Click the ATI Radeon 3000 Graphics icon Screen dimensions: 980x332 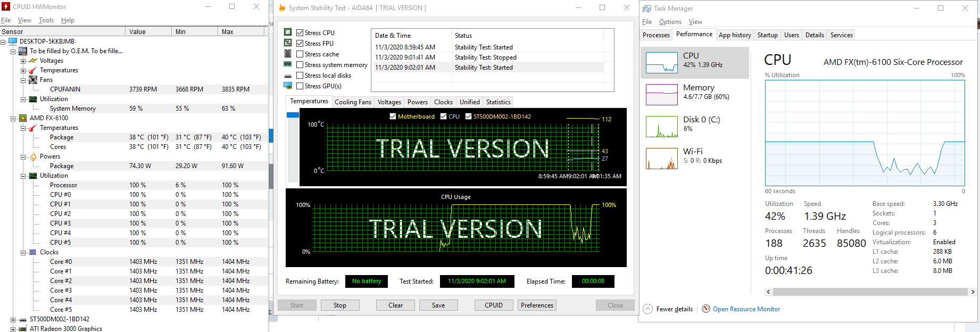pyautogui.click(x=23, y=329)
